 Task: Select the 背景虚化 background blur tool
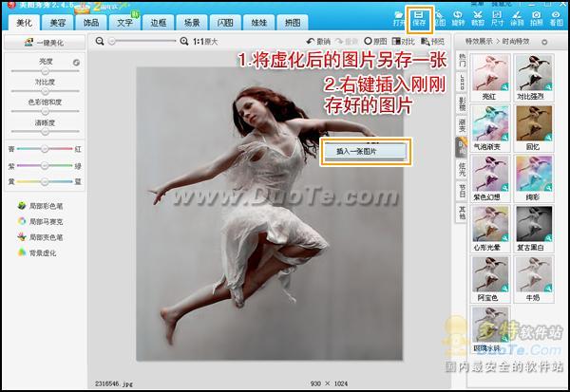[37, 252]
